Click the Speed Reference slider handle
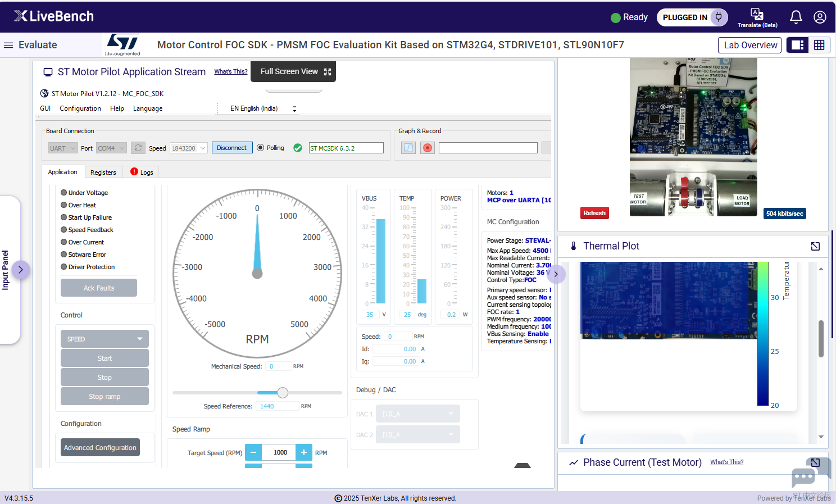Screen dimensions: 836x504 point(283,393)
